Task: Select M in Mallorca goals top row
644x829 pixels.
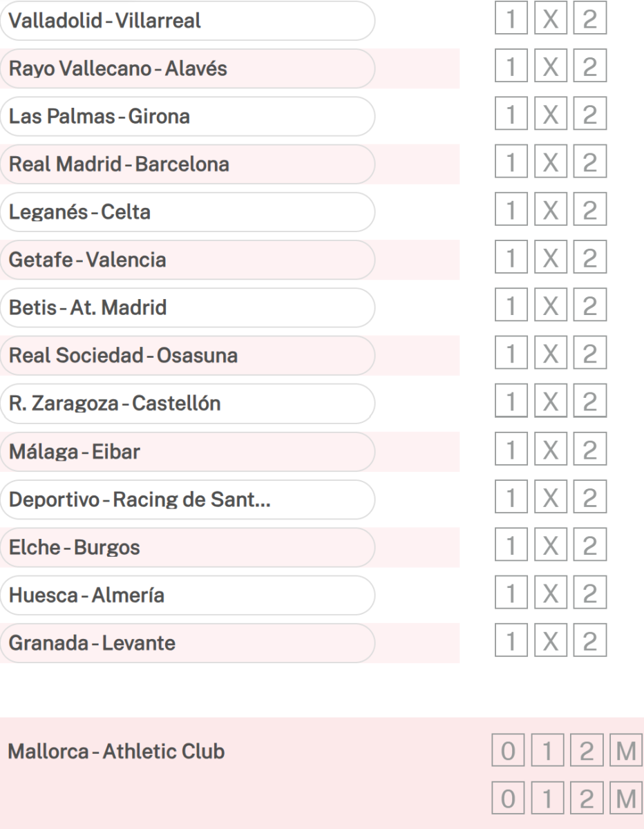Action: (x=629, y=752)
